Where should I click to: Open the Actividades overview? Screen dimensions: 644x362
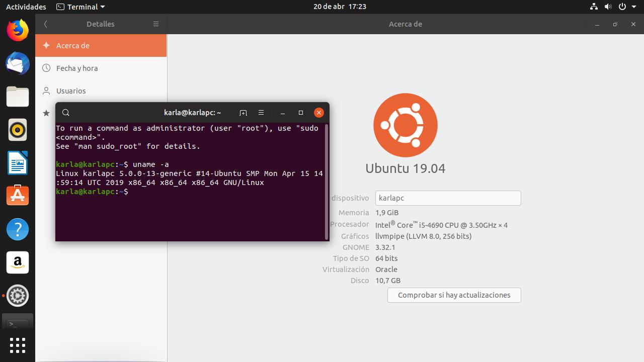(26, 7)
